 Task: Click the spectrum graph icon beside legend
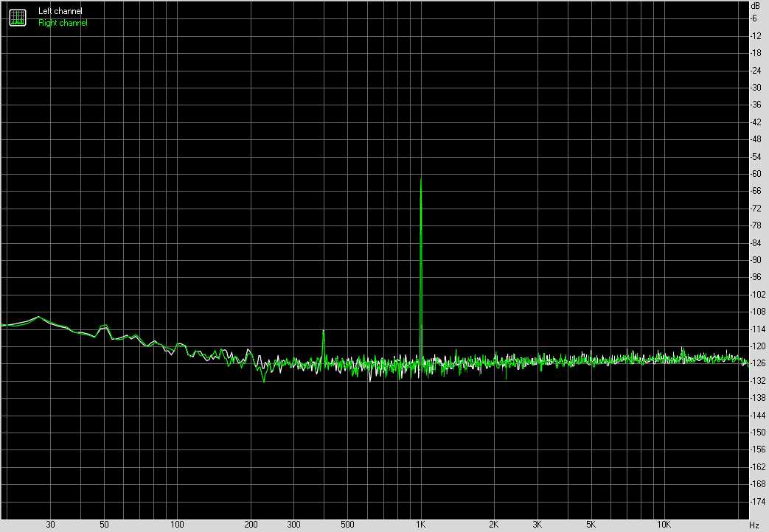(18, 18)
